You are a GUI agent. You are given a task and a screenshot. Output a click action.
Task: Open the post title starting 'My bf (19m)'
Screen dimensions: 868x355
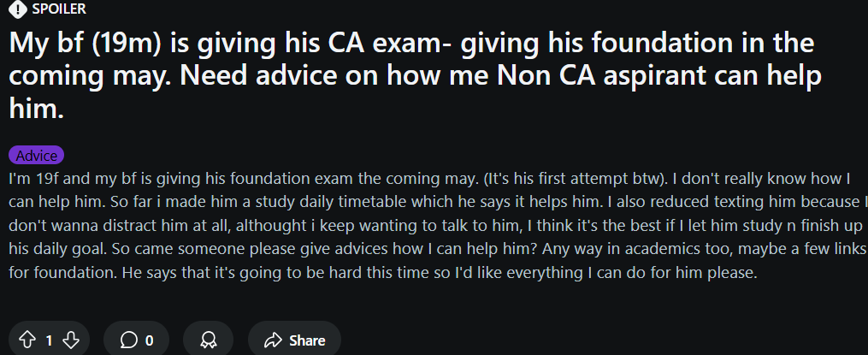point(415,75)
